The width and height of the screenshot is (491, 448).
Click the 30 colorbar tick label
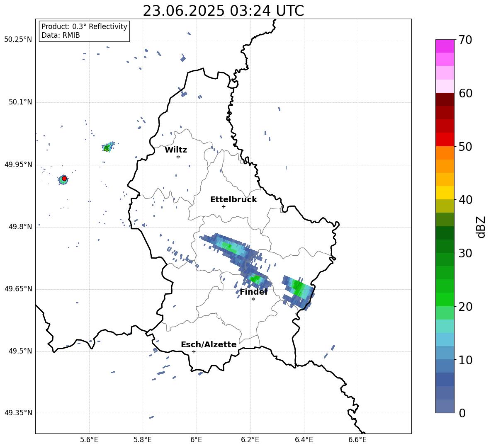point(466,253)
